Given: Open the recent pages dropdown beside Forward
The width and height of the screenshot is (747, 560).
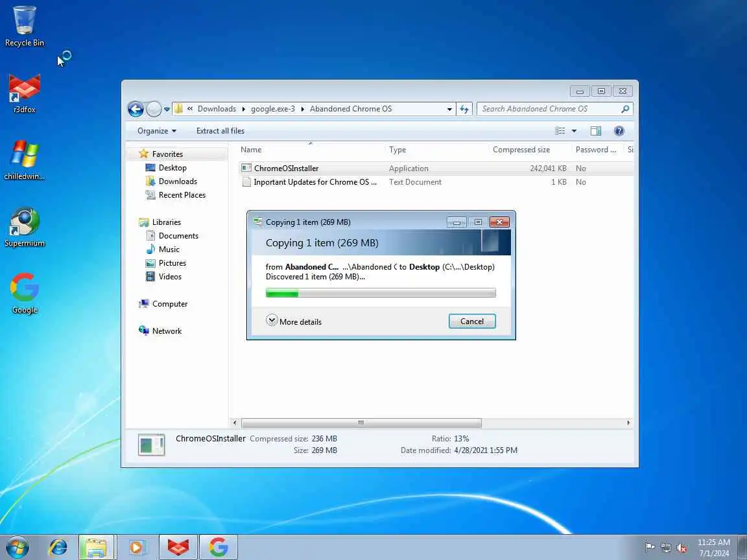Looking at the screenshot, I should (167, 110).
